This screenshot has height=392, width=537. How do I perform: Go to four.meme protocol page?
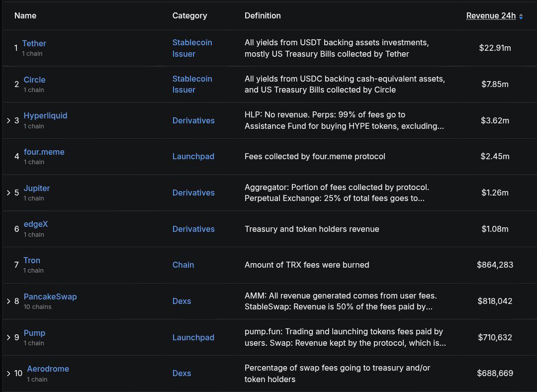[44, 152]
